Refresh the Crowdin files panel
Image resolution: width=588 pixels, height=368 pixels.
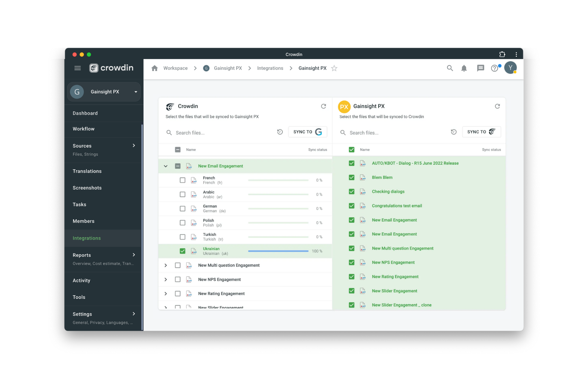click(323, 106)
